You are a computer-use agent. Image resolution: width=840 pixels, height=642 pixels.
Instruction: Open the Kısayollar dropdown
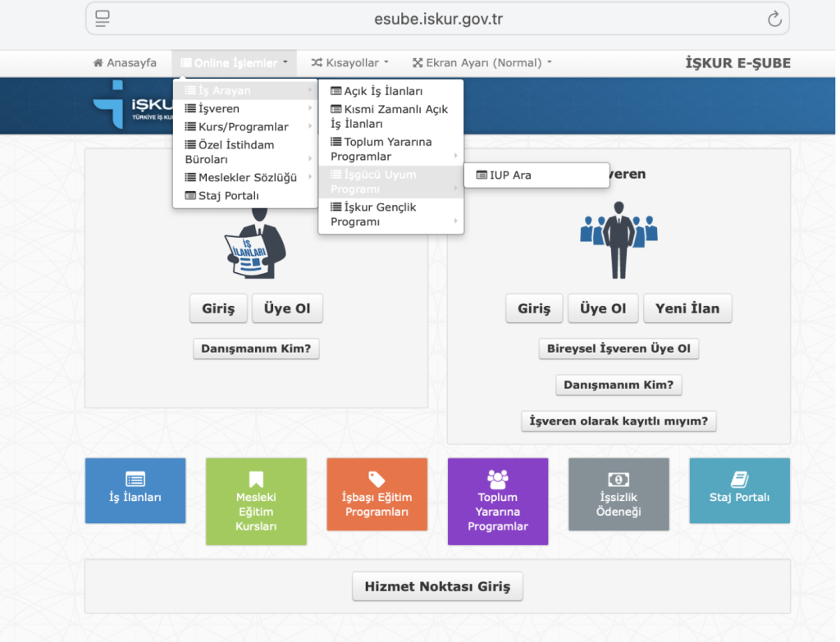pos(350,63)
